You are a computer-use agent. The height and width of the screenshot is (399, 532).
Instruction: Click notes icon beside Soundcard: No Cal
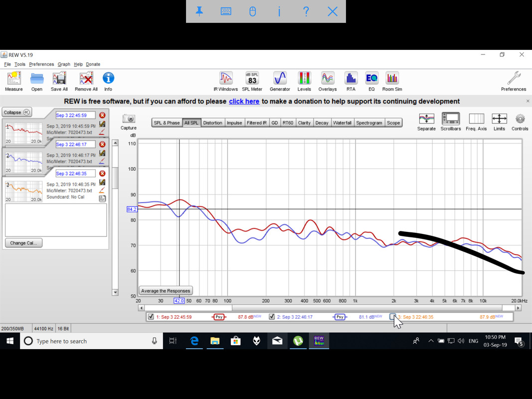(102, 199)
